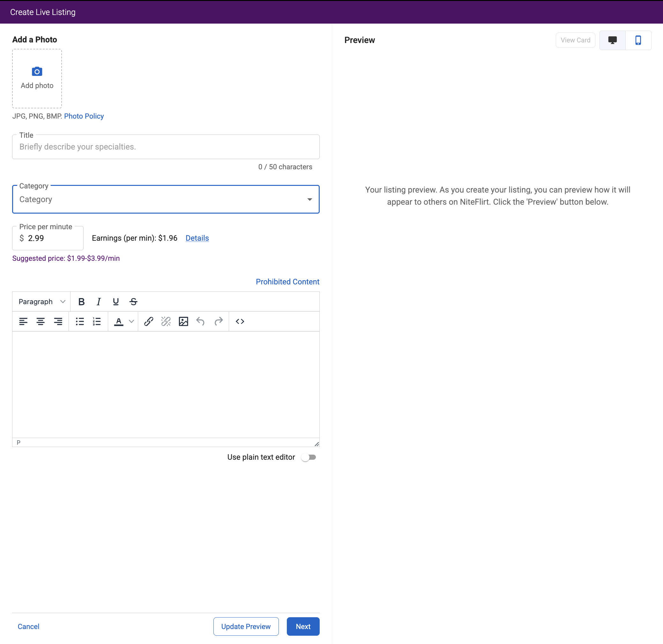
Task: Insert a numbered list
Action: point(97,321)
